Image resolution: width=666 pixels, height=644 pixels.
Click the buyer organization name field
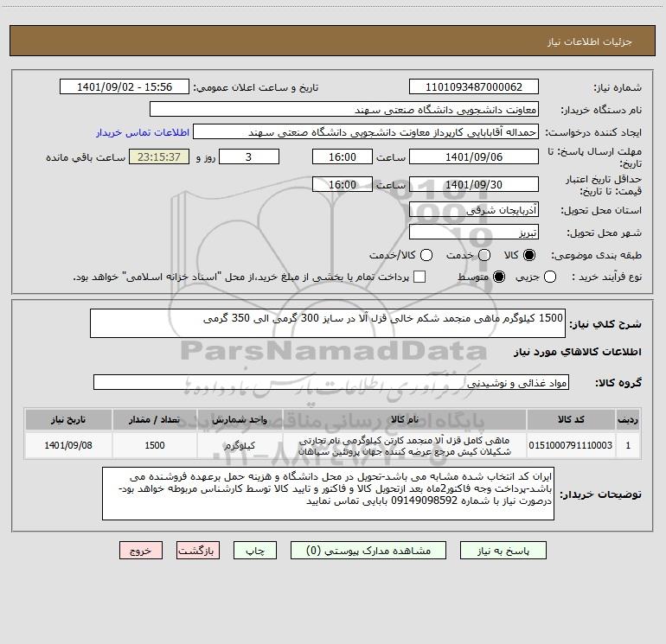click(x=344, y=110)
